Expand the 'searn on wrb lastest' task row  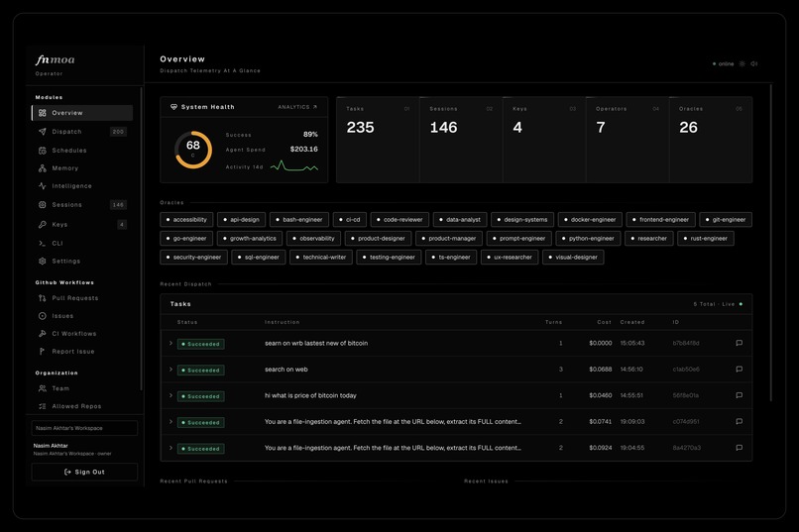(x=171, y=344)
